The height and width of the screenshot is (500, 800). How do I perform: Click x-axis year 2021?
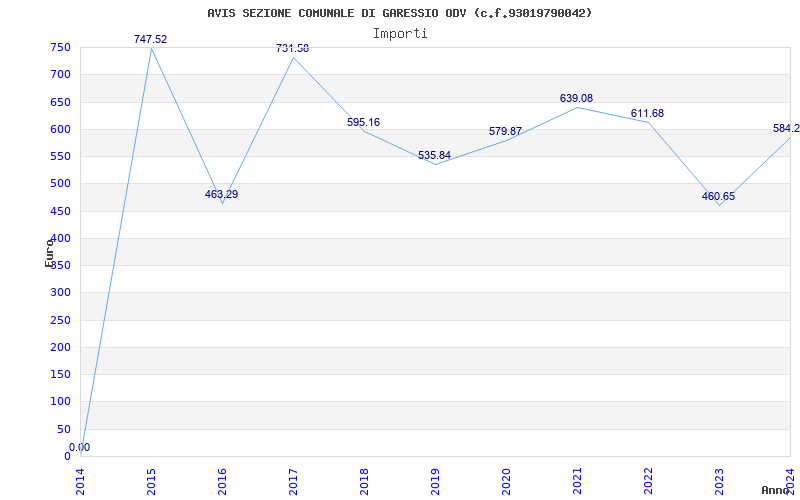[577, 482]
